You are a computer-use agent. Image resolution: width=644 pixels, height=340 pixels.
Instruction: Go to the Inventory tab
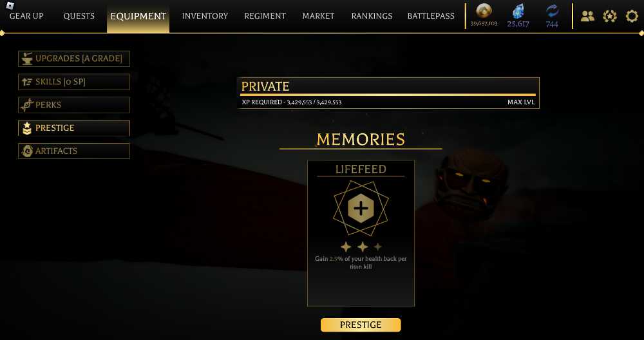click(x=205, y=16)
